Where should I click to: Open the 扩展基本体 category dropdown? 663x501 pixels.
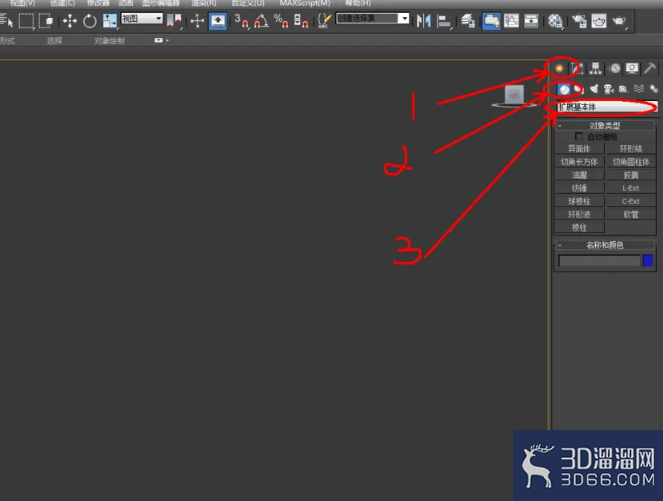click(606, 107)
